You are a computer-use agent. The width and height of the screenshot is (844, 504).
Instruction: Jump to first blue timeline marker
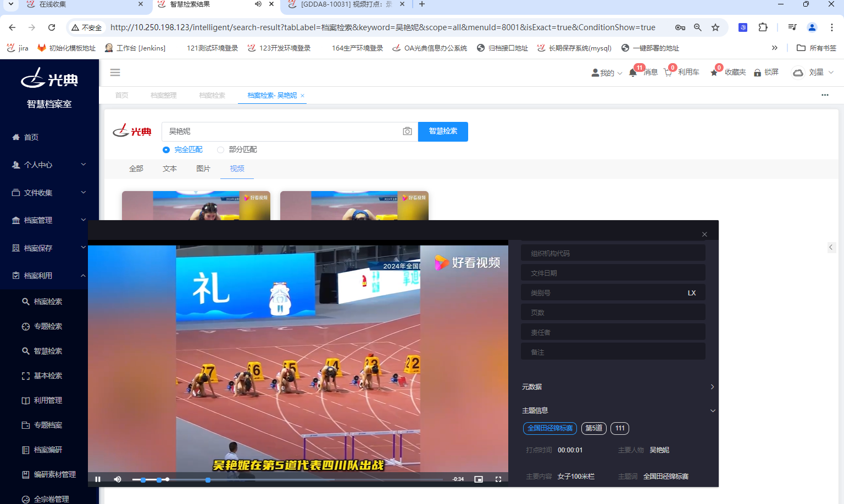[x=143, y=480]
